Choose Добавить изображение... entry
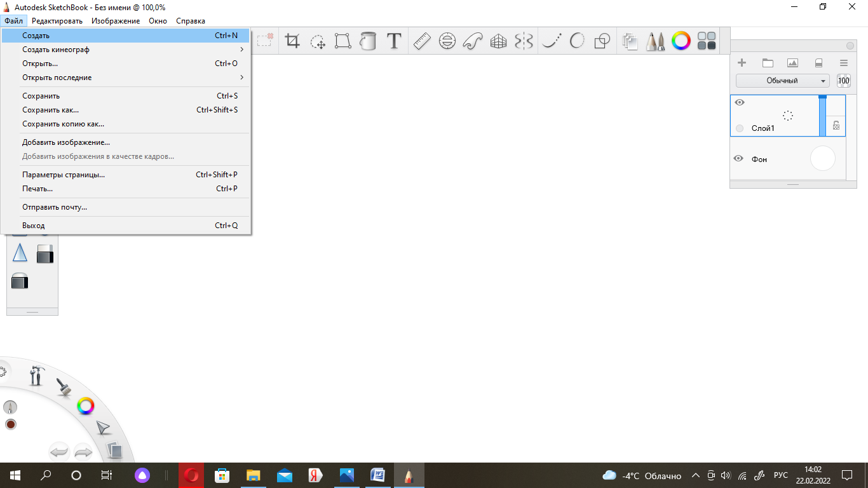868x488 pixels. [126, 142]
